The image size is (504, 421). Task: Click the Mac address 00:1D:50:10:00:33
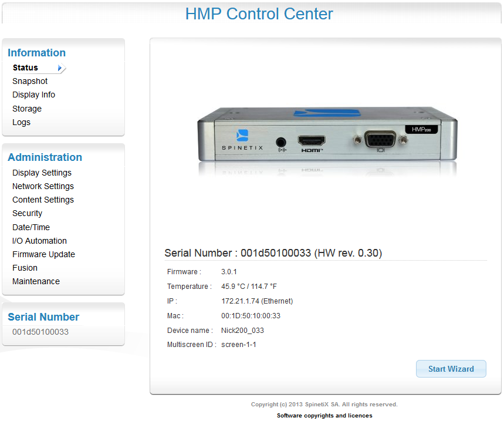[251, 316]
